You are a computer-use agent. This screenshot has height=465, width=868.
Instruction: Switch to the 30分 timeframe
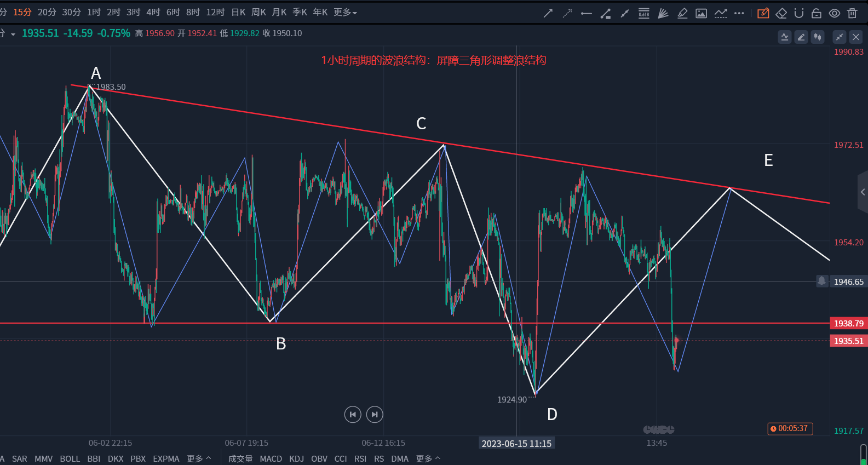click(x=72, y=12)
